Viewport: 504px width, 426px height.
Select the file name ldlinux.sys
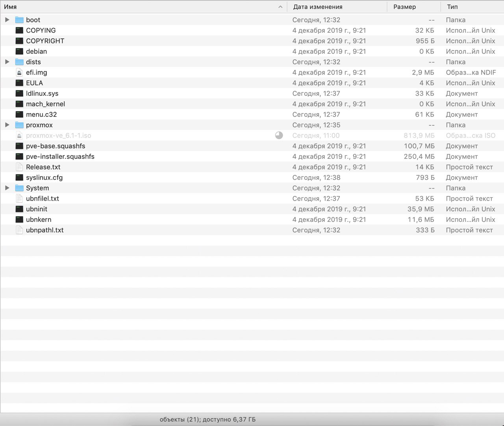(42, 93)
